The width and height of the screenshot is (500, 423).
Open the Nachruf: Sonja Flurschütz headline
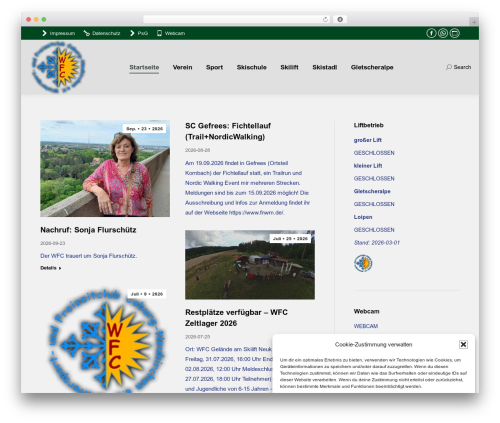(88, 230)
